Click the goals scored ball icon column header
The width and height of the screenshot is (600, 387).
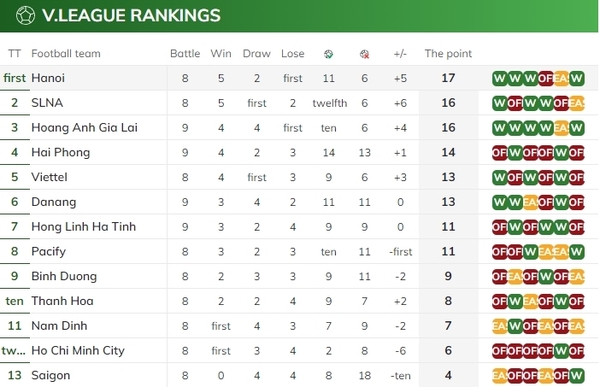pos(328,54)
